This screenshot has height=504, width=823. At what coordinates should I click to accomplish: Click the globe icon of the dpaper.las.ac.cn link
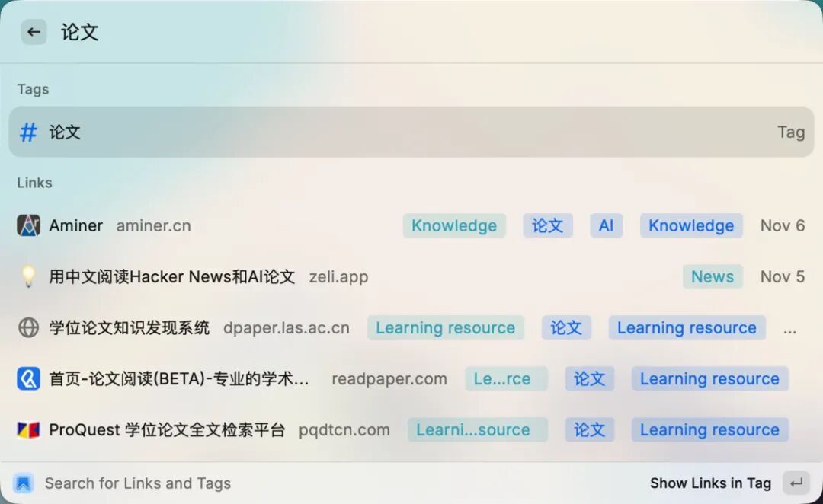tap(28, 327)
